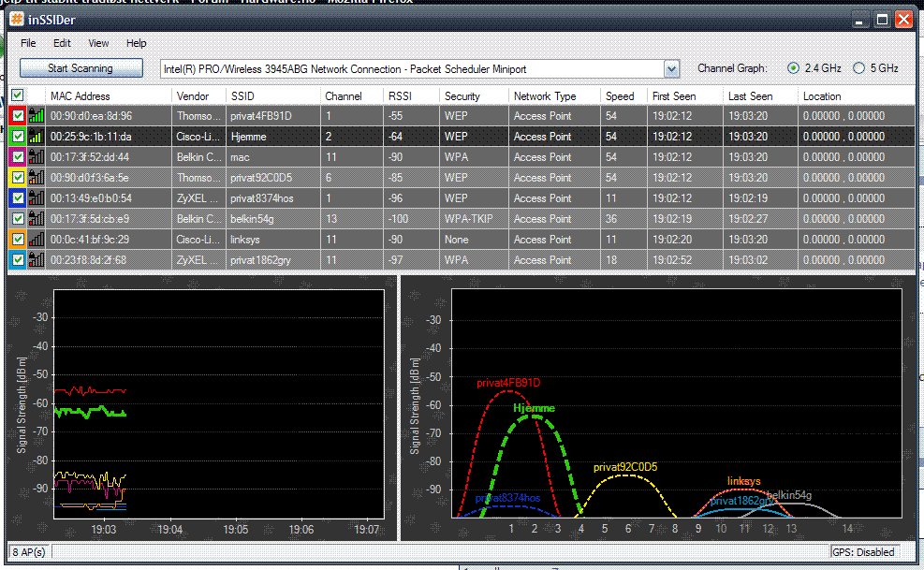Select MAC address 00:17:3f:52:dd:44
The height and width of the screenshot is (570, 924).
(x=90, y=157)
